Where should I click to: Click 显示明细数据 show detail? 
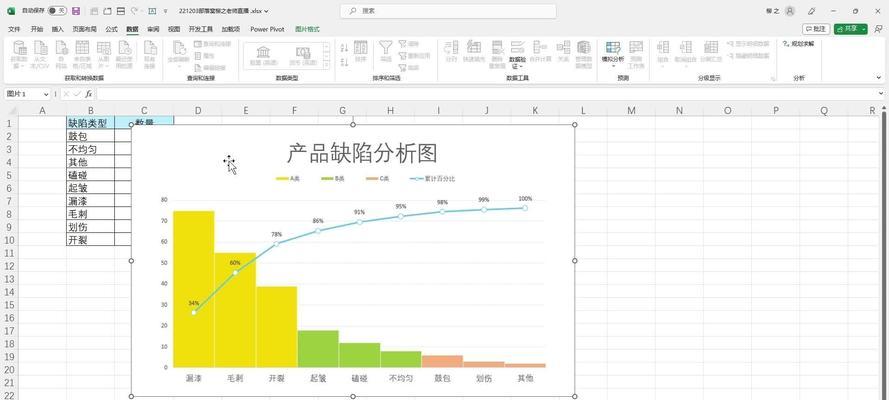tap(748, 44)
